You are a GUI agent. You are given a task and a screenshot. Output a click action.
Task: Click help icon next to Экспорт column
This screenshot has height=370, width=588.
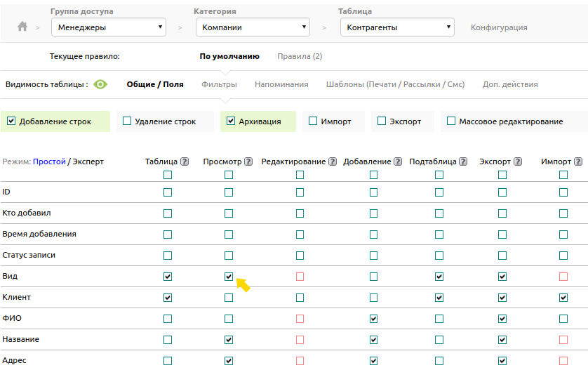tap(518, 161)
